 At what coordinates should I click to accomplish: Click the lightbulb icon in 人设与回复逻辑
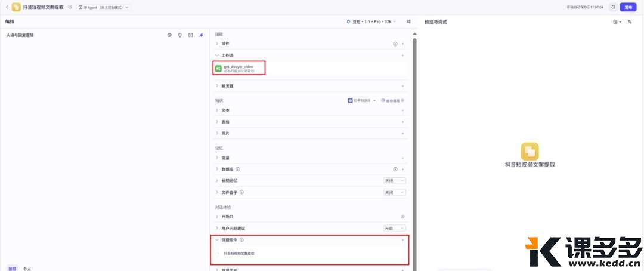click(180, 35)
